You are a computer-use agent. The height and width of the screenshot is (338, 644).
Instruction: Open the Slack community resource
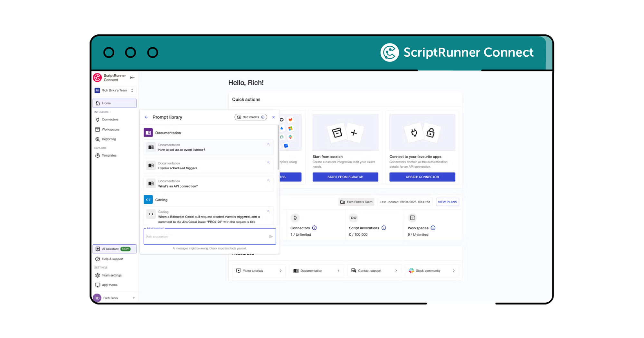(x=432, y=271)
